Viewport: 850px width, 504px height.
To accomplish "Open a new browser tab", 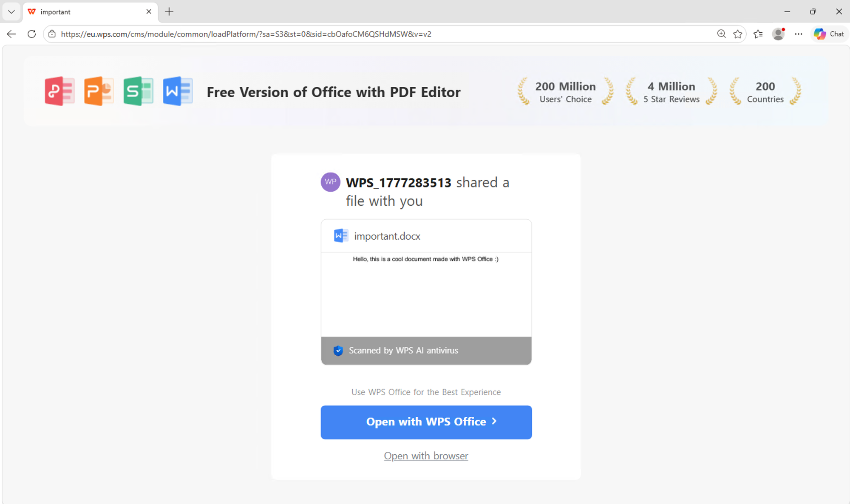I will (169, 11).
